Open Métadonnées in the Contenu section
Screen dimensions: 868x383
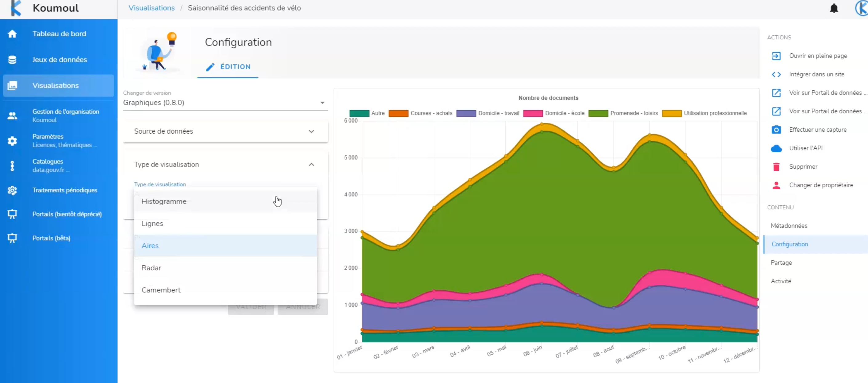click(789, 226)
